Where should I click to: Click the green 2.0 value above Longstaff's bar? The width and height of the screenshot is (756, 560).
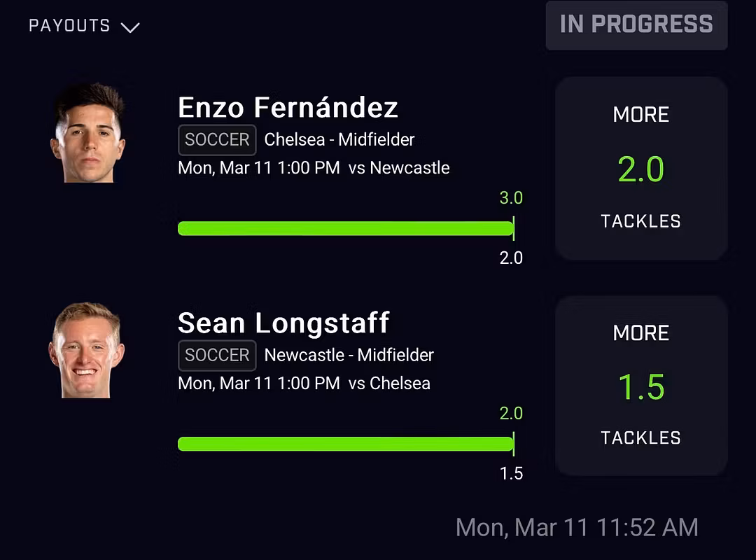click(x=511, y=414)
